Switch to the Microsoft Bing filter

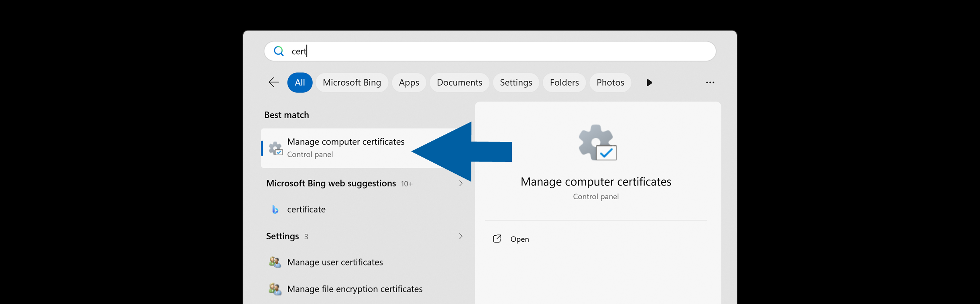click(x=352, y=82)
